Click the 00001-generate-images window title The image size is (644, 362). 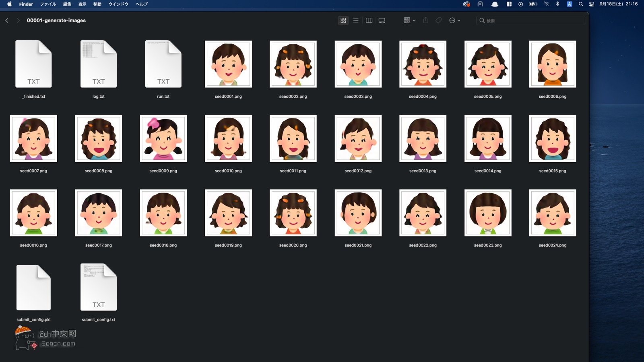(56, 21)
